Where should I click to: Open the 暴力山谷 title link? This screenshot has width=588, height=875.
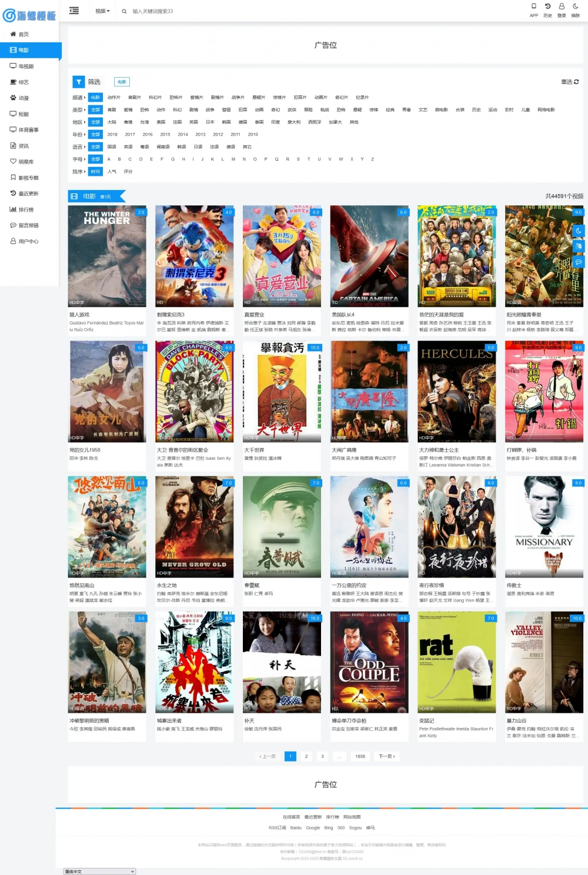click(x=516, y=720)
